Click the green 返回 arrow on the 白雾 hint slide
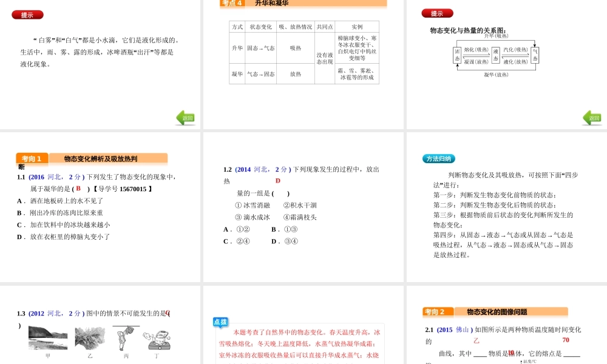Viewport: 607px width, 364px height. click(x=185, y=118)
